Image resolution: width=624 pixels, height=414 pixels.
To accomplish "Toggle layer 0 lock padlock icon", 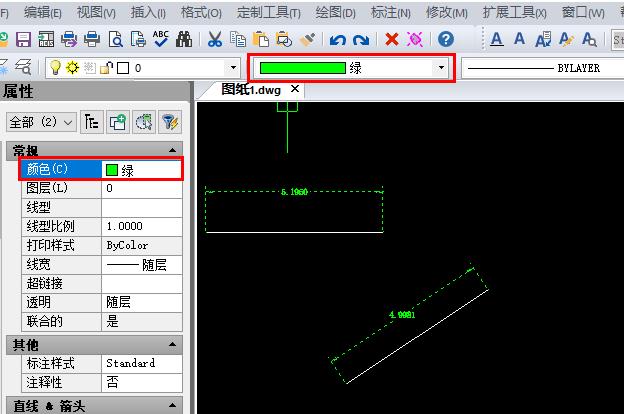I will (x=106, y=68).
